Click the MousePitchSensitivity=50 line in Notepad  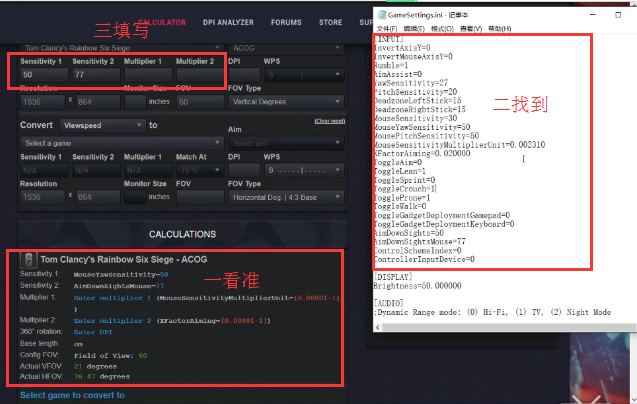coord(426,136)
